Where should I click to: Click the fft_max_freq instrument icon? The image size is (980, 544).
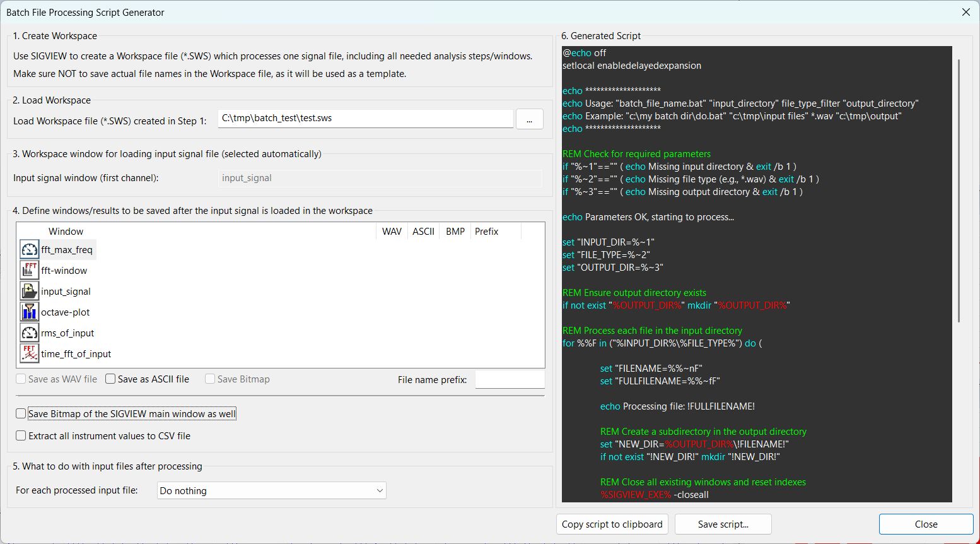pos(30,250)
